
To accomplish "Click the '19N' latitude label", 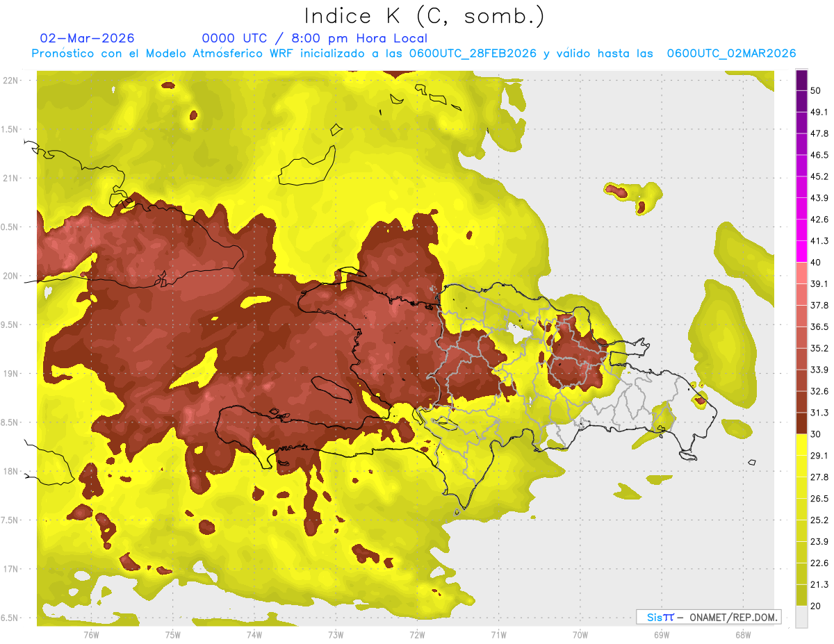I will pyautogui.click(x=11, y=374).
